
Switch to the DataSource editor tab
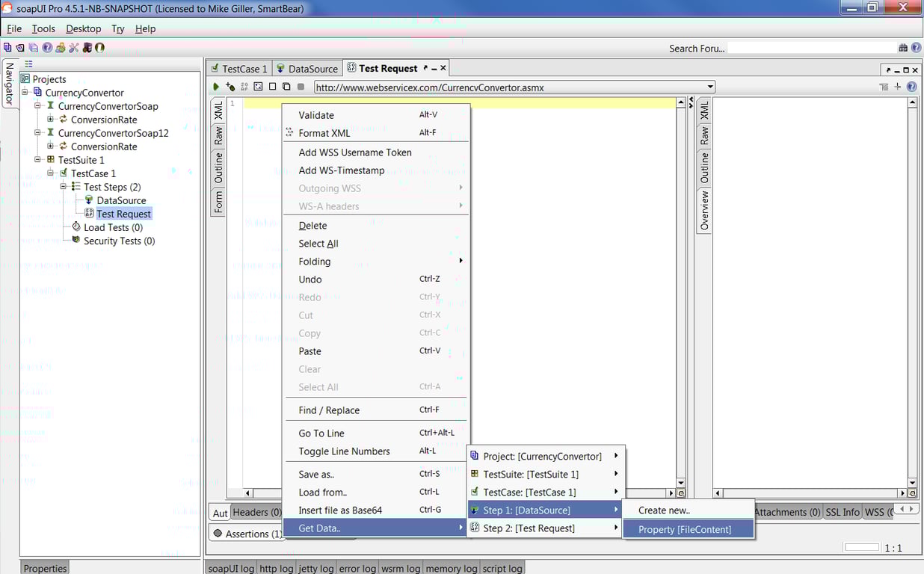[x=307, y=69]
